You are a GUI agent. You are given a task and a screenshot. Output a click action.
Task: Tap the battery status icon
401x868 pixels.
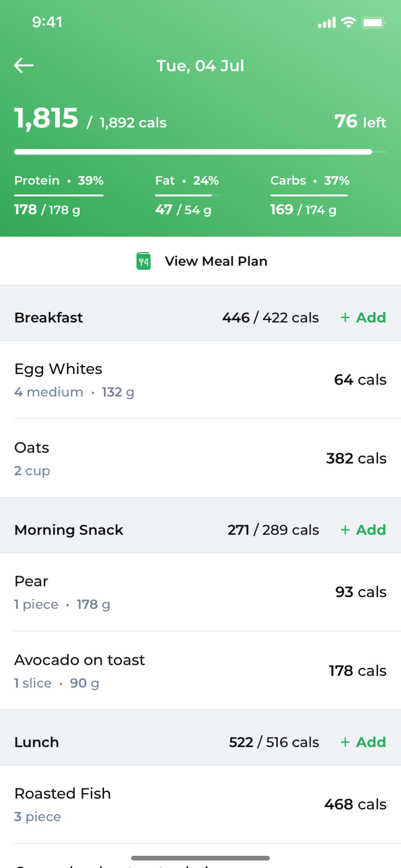374,22
